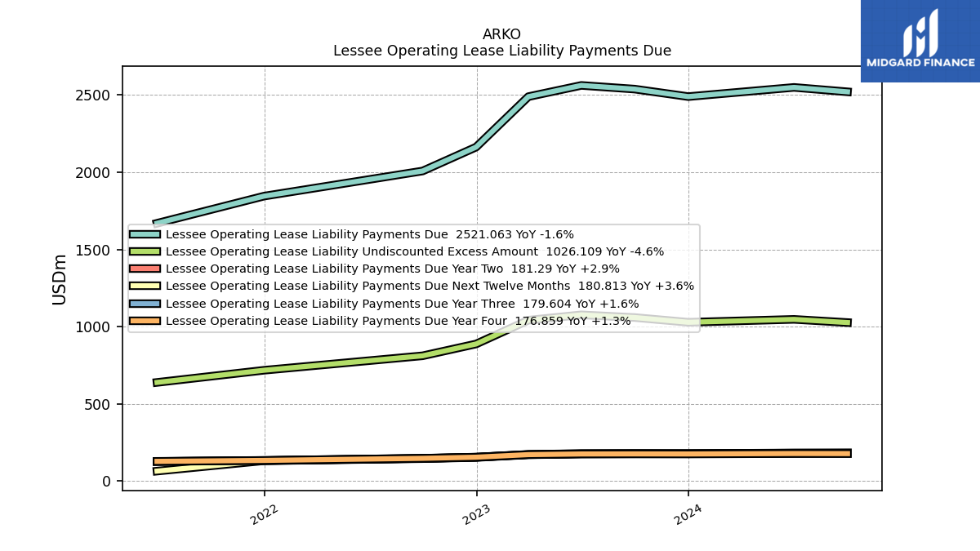
Task: Click the orange Payments Due Year Four swatch
Action: click(145, 321)
